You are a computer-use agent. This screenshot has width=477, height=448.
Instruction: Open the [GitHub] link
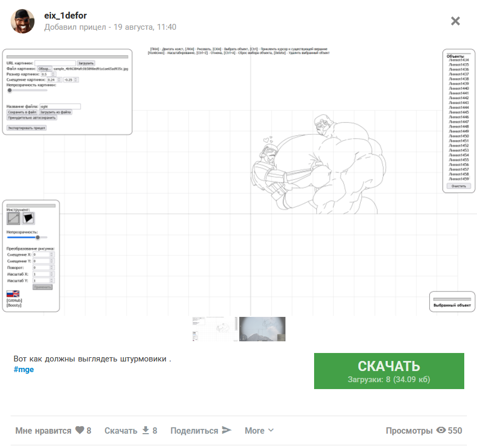(14, 300)
